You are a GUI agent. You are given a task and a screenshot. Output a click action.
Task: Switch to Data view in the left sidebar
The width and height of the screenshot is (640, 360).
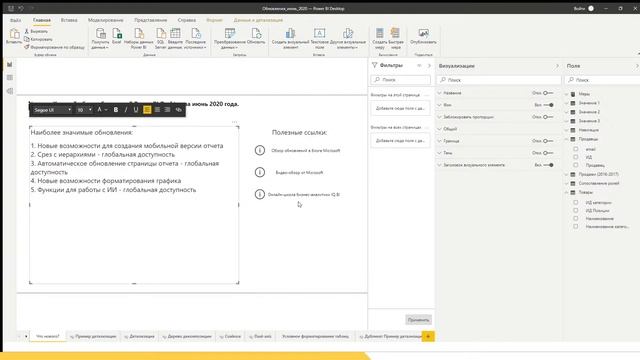point(10,78)
